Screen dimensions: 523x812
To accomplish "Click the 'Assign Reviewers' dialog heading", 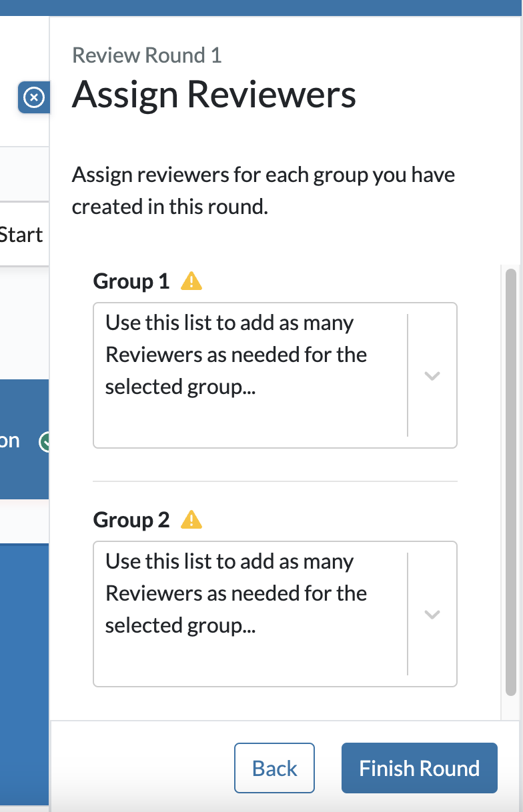I will click(x=214, y=95).
